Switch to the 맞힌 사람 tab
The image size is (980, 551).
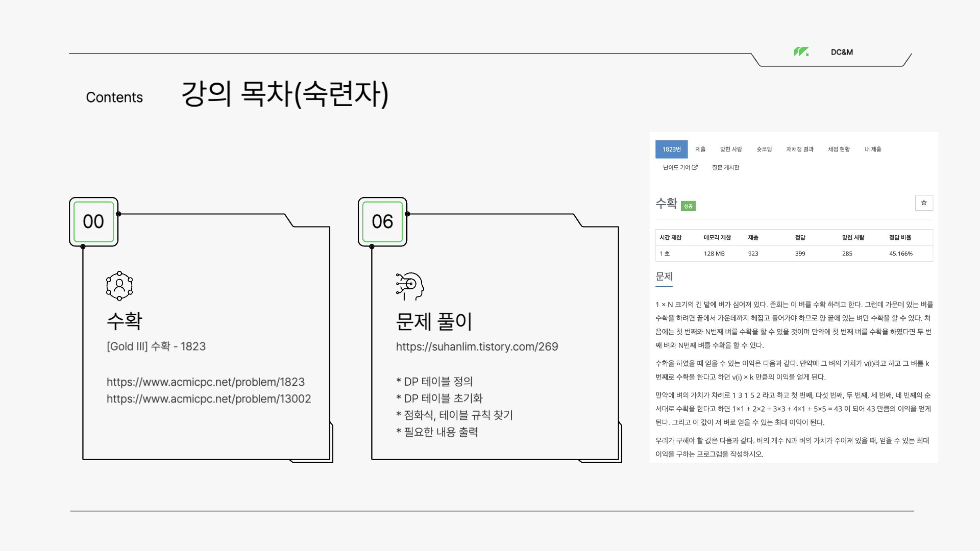(731, 149)
